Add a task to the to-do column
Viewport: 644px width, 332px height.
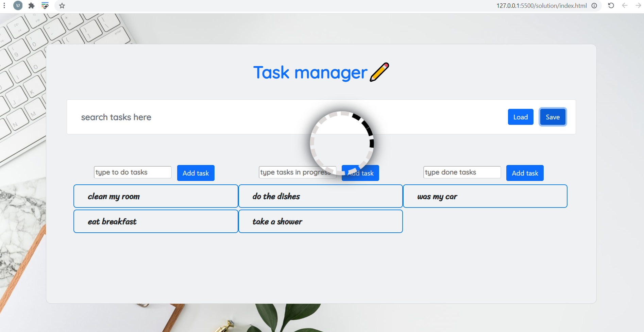pyautogui.click(x=196, y=173)
